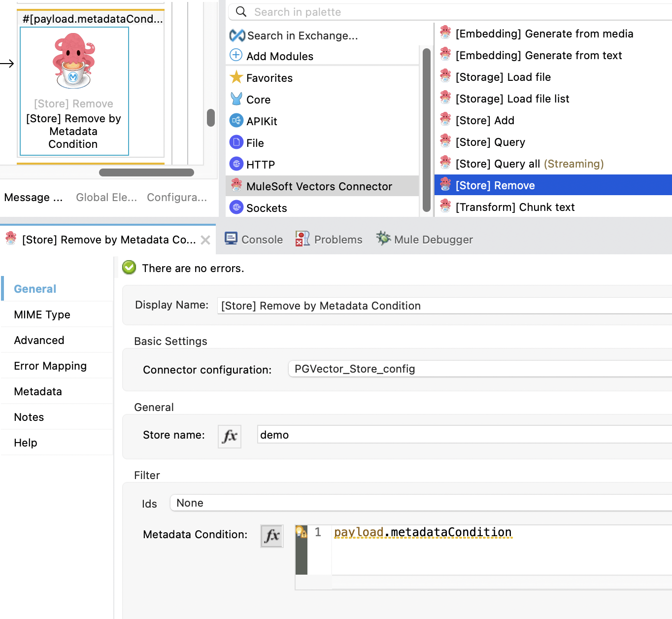Switch to the Configuration XML tab
The height and width of the screenshot is (619, 672).
pos(177,197)
